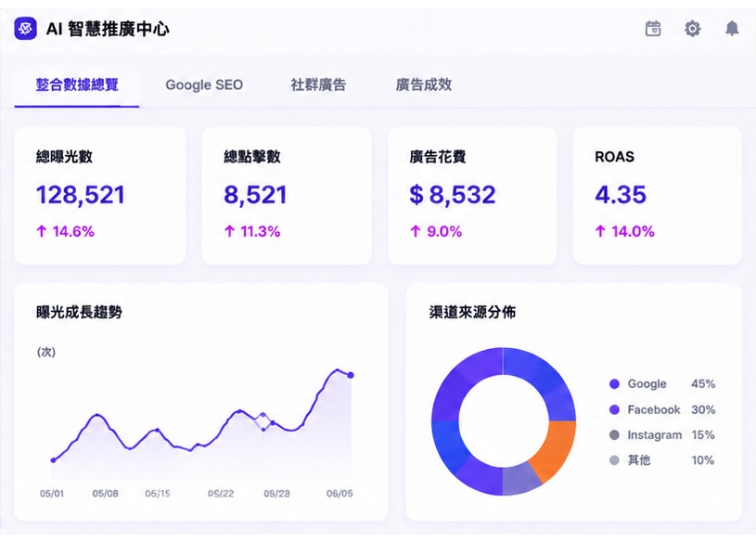Click the 總點擊數 card title
Screen dimensions: 756x543
click(x=252, y=156)
